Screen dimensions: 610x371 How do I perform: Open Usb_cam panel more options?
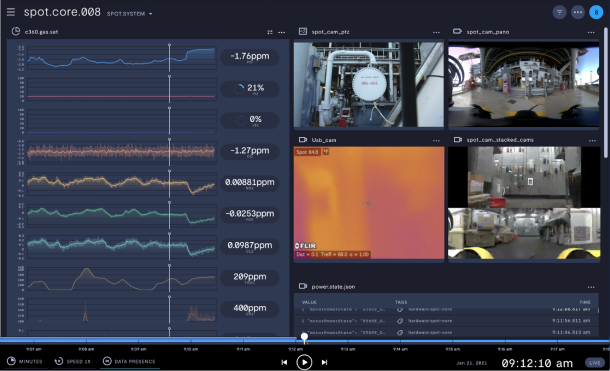(x=436, y=140)
